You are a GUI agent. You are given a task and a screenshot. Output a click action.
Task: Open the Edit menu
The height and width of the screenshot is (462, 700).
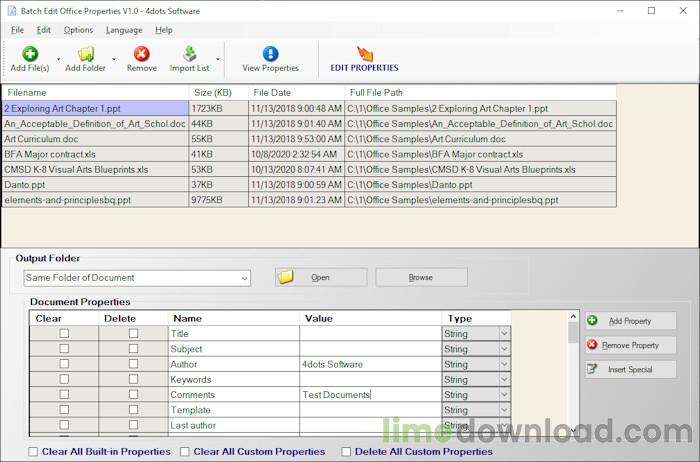coord(43,30)
